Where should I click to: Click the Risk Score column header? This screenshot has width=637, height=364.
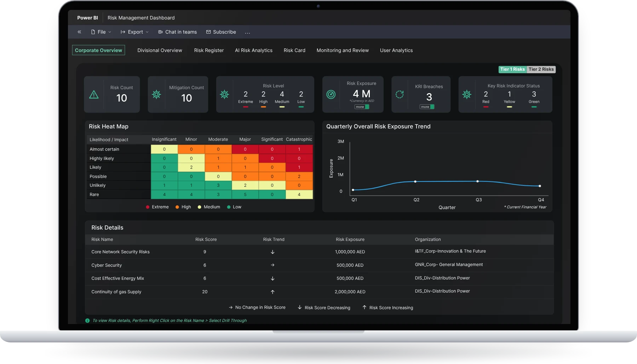[206, 239]
